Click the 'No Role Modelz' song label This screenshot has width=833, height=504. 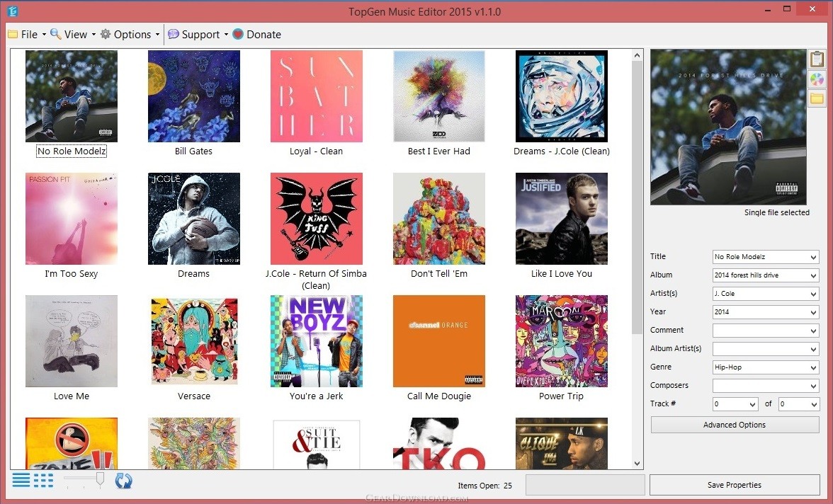(x=72, y=151)
